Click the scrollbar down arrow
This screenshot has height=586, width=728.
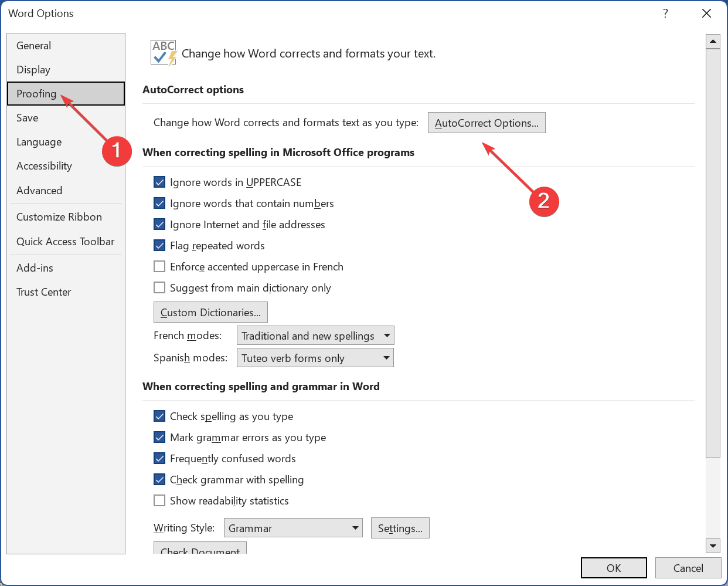713,546
